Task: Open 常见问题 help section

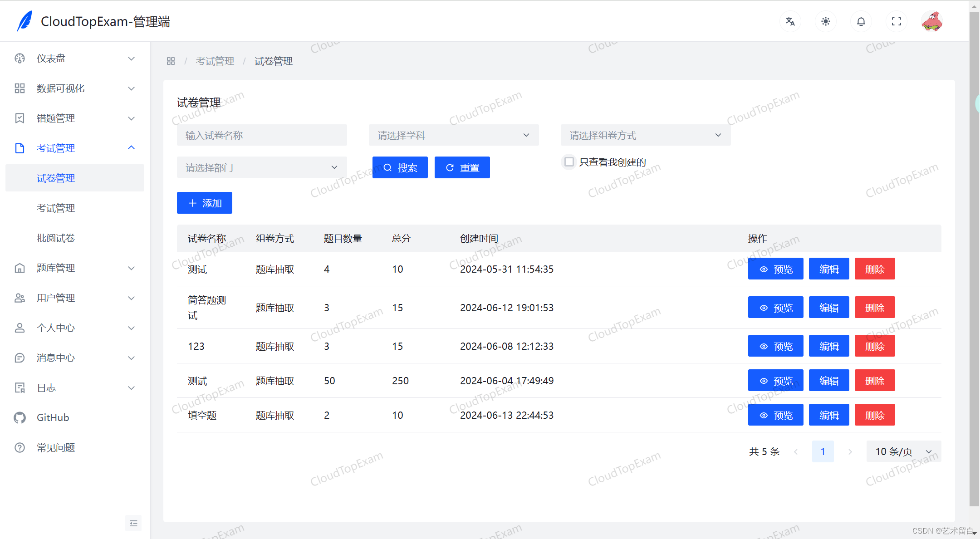Action: coord(55,447)
